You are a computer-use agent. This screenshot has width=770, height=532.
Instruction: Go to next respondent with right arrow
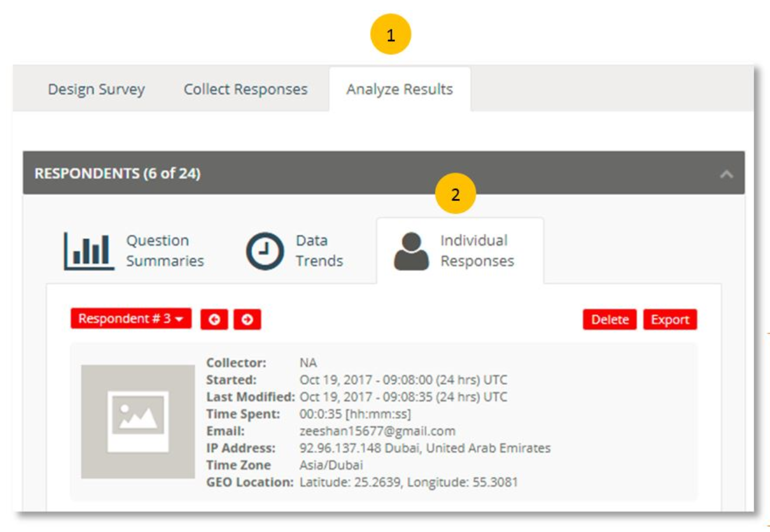(247, 319)
